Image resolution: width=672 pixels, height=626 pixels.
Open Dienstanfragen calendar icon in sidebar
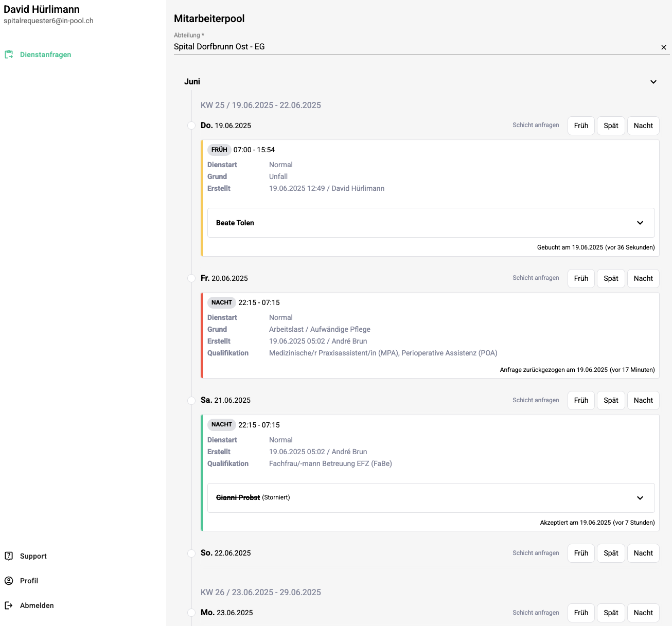[x=9, y=55]
